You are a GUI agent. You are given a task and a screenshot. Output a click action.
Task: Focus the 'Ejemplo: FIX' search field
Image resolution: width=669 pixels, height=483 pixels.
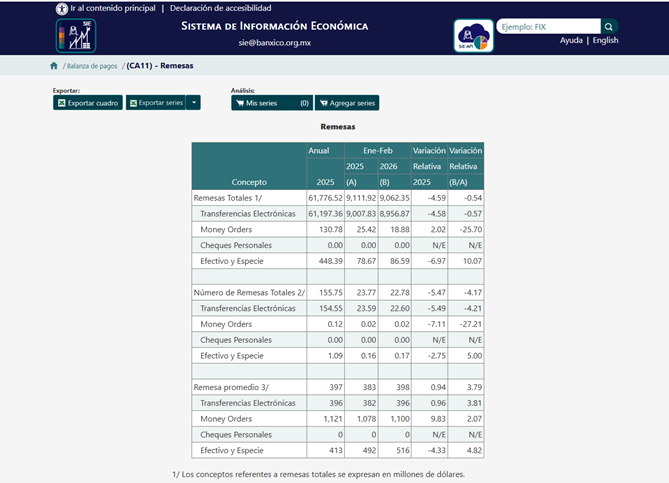(x=547, y=26)
